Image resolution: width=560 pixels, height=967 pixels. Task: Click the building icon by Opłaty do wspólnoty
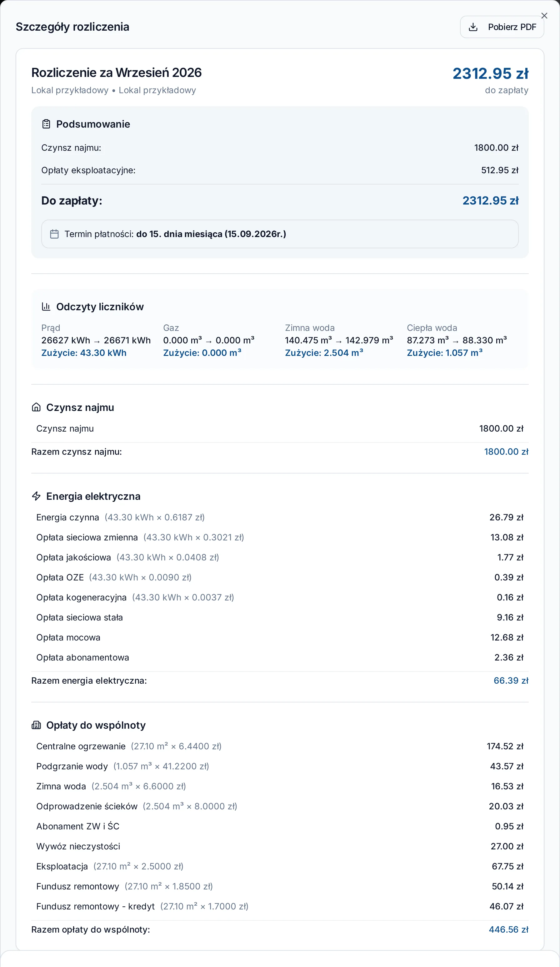tap(36, 725)
